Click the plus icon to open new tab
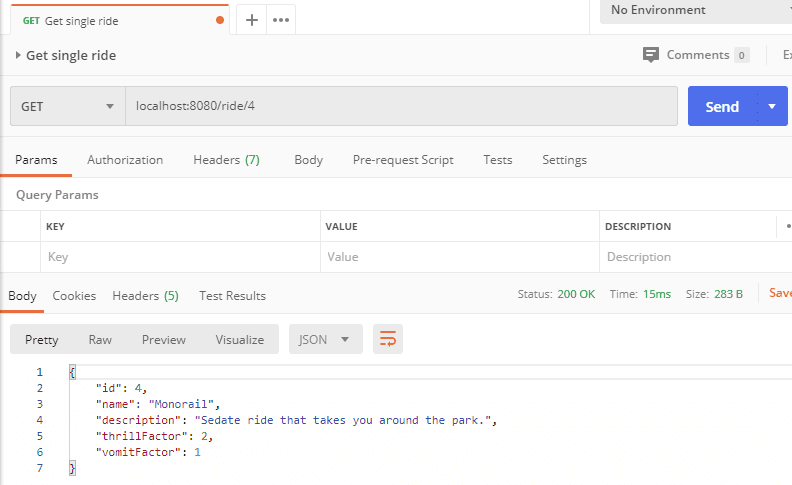The width and height of the screenshot is (792, 485). click(x=252, y=20)
